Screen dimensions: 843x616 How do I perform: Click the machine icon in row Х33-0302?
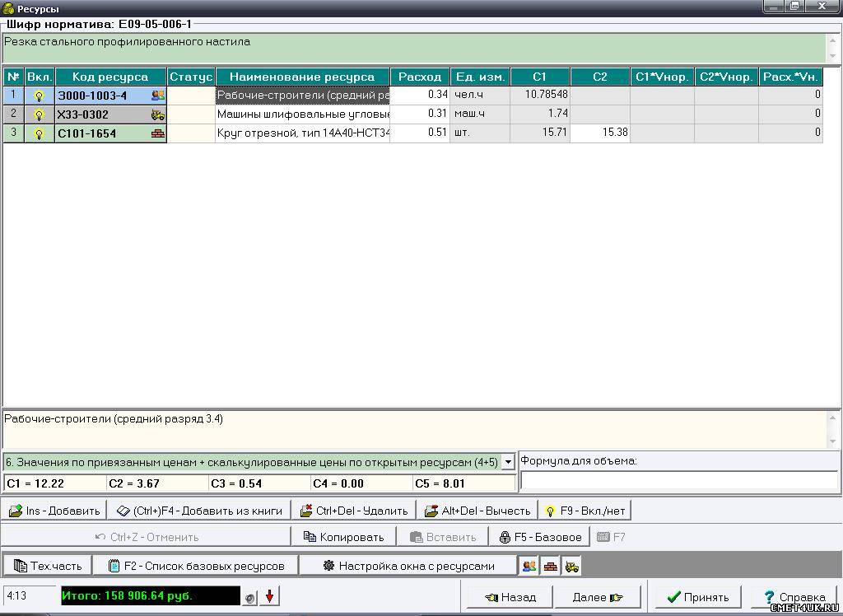[157, 114]
